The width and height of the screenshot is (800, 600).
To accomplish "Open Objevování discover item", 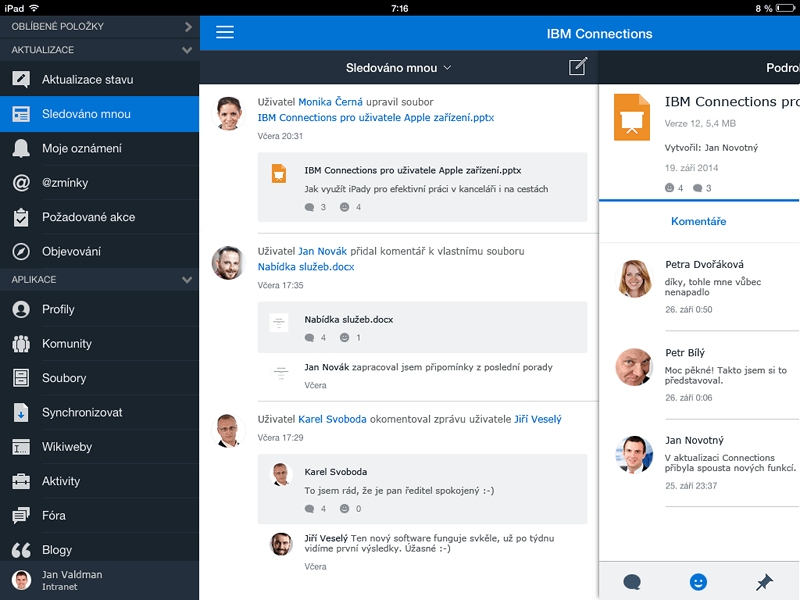I will [99, 251].
